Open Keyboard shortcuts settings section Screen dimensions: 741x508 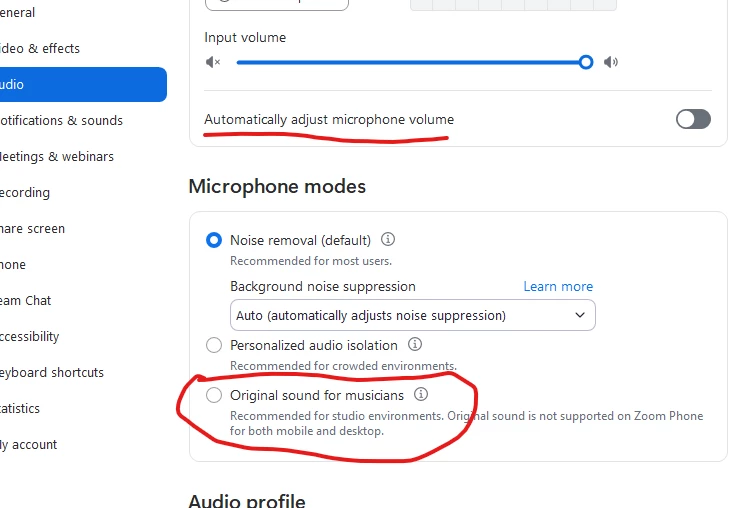pos(52,372)
